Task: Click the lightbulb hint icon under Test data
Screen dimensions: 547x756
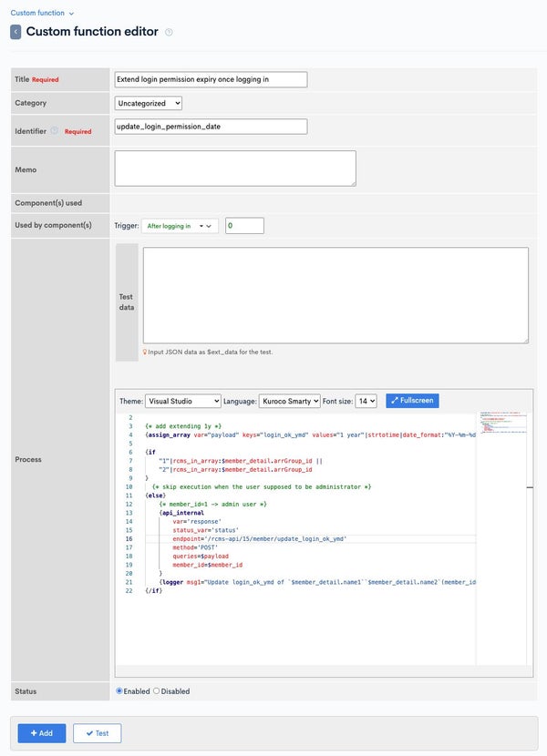Action: (x=144, y=352)
